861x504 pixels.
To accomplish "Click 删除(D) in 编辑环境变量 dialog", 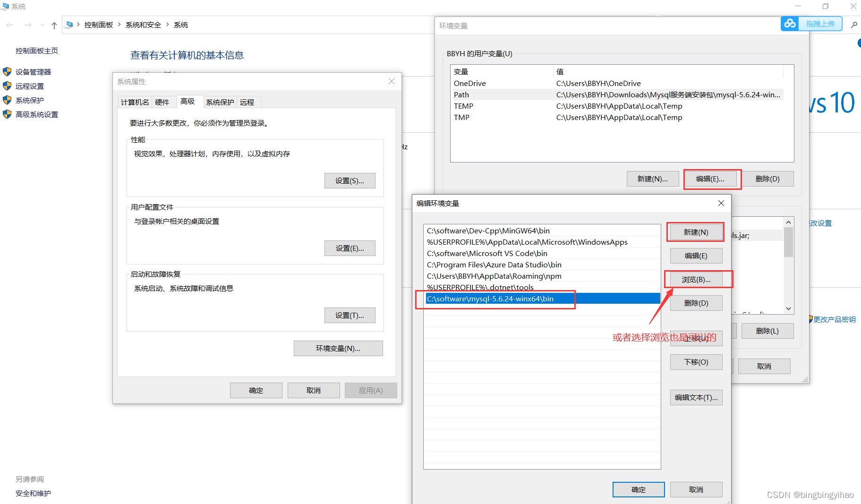I will pos(696,303).
